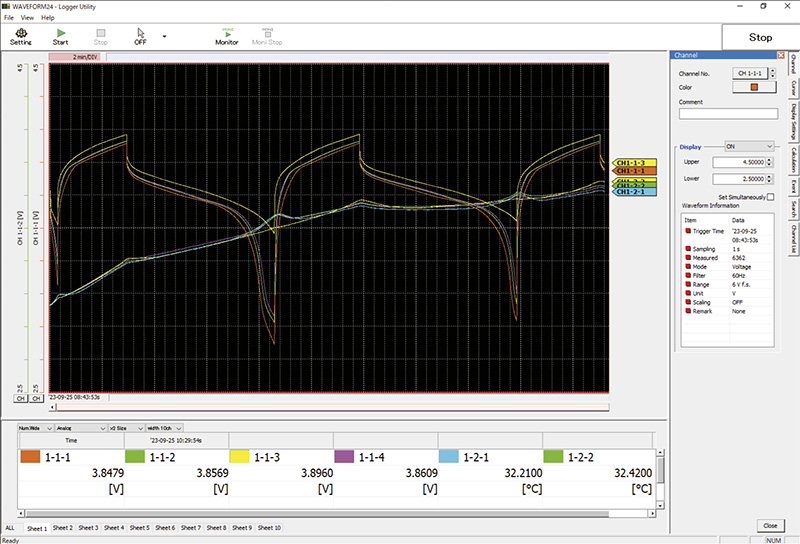This screenshot has width=800, height=544.
Task: Switch to the vertical Channel side tab
Action: pyautogui.click(x=793, y=64)
